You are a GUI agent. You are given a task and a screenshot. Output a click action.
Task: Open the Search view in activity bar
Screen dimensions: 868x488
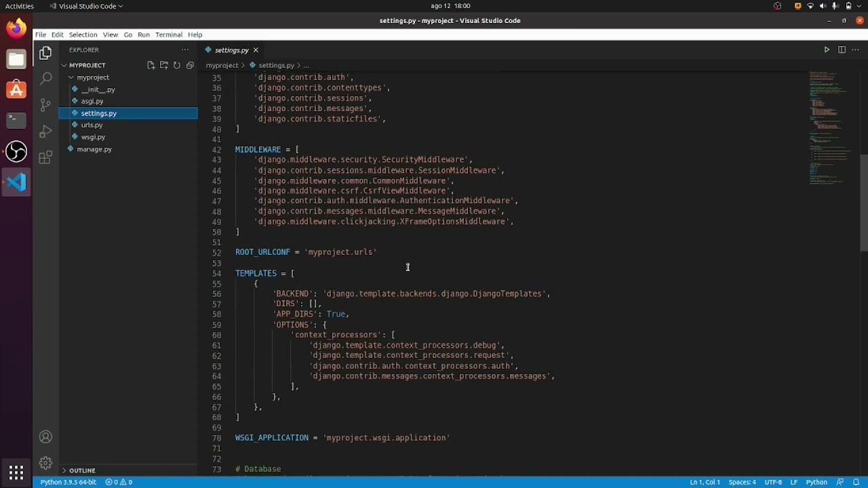pyautogui.click(x=45, y=79)
